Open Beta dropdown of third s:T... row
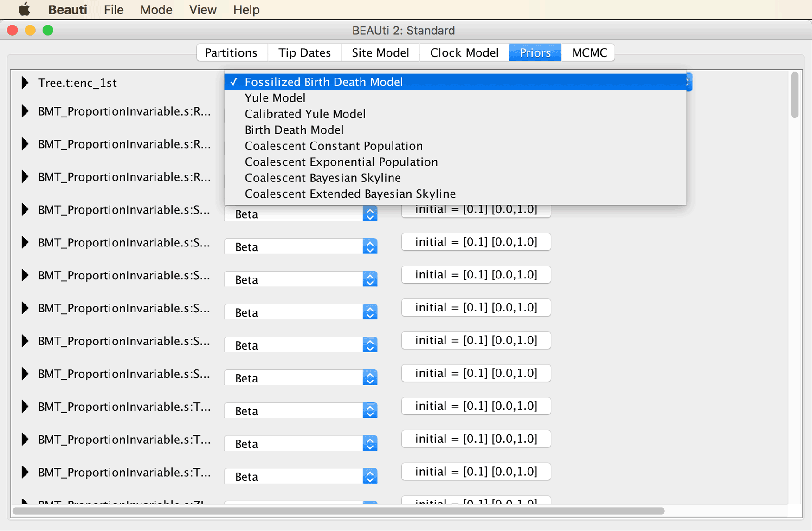The image size is (812, 531). (x=301, y=477)
